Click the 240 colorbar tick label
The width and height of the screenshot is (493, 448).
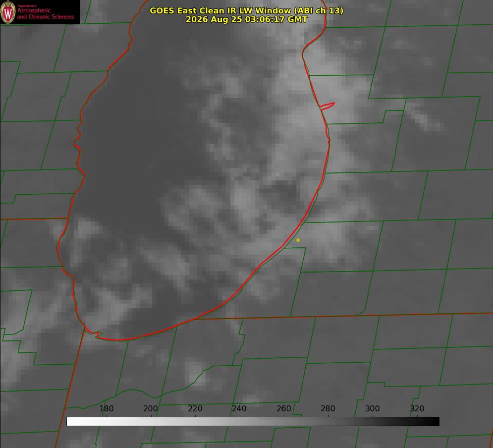(x=239, y=408)
